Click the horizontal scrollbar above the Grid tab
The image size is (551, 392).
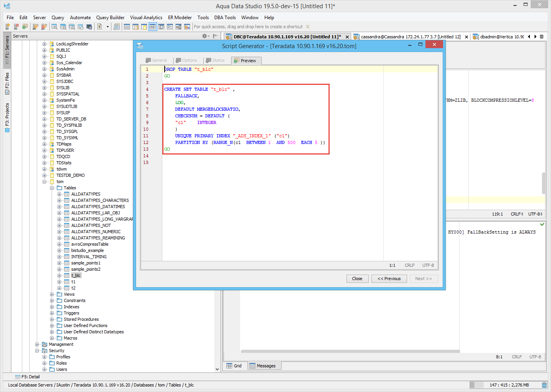[x=350, y=351]
